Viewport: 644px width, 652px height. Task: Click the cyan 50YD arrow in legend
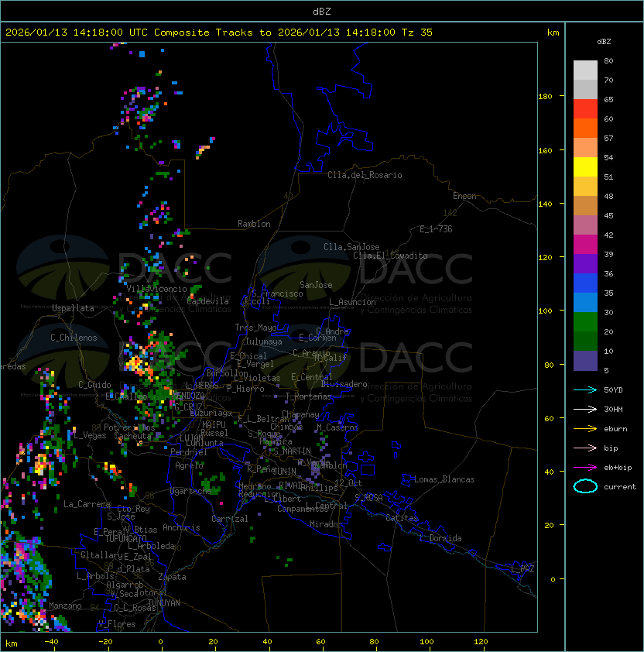pos(585,390)
